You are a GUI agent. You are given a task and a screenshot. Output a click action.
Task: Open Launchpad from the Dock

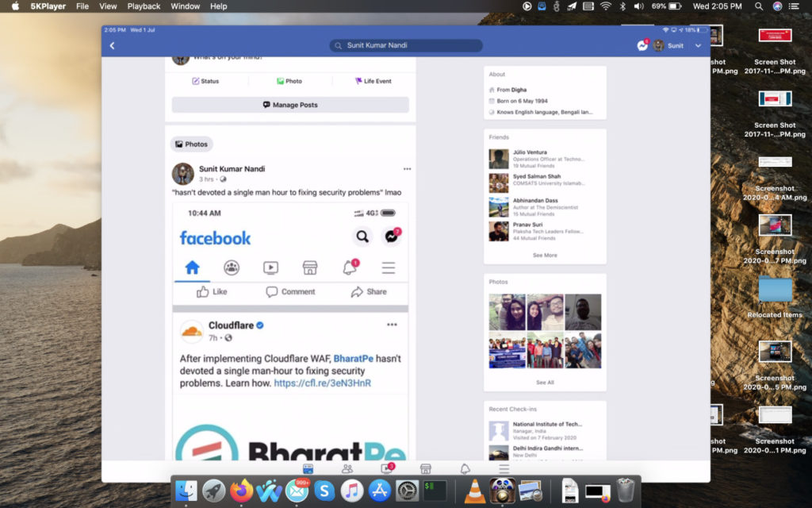(213, 491)
